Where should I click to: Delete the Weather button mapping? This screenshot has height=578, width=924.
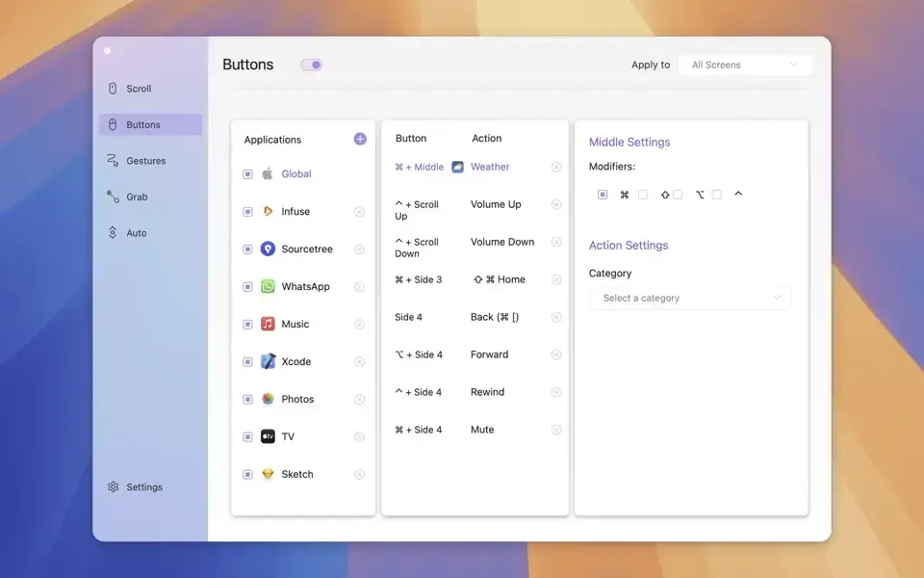pos(556,167)
